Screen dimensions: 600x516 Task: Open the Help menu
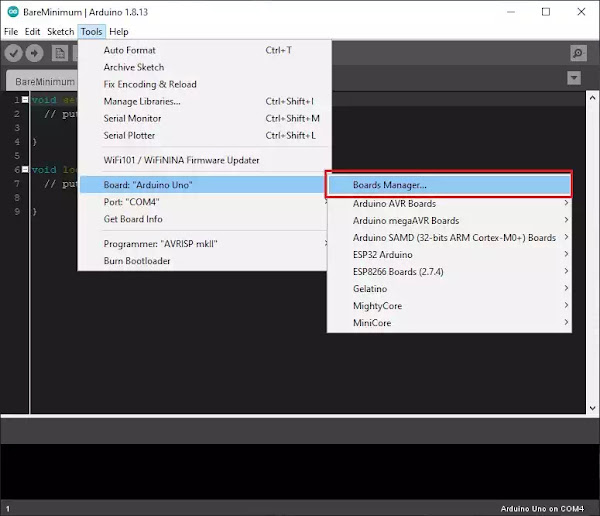119,32
